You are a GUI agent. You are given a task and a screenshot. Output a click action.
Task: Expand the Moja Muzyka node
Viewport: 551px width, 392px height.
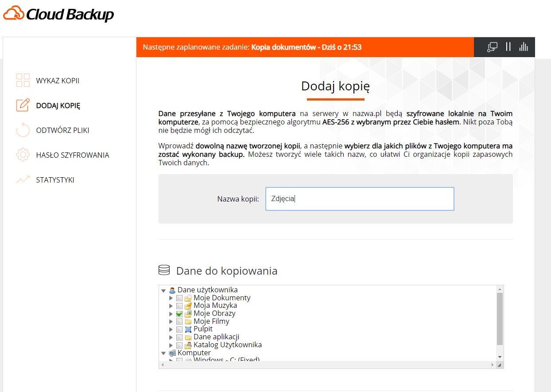click(171, 306)
